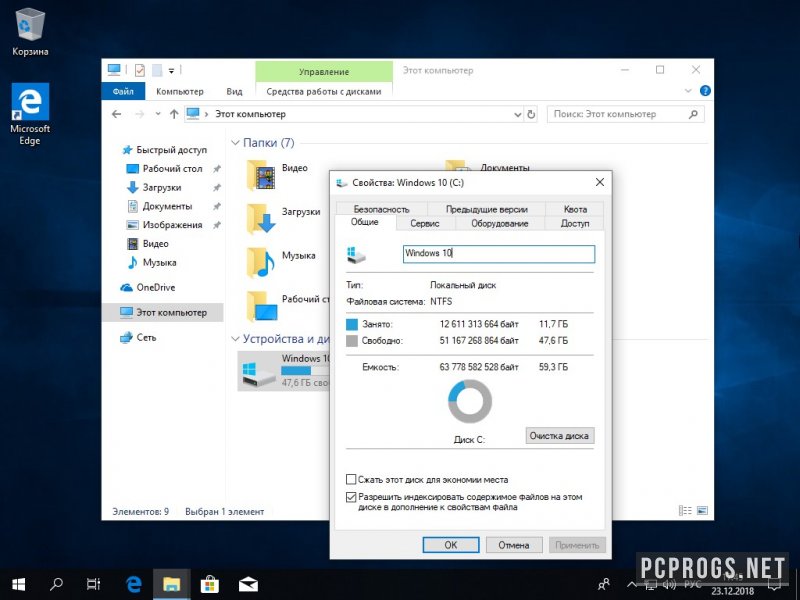This screenshot has width=800, height=600.
Task: Select Этот компьютер in navigation pane
Action: pos(163,313)
